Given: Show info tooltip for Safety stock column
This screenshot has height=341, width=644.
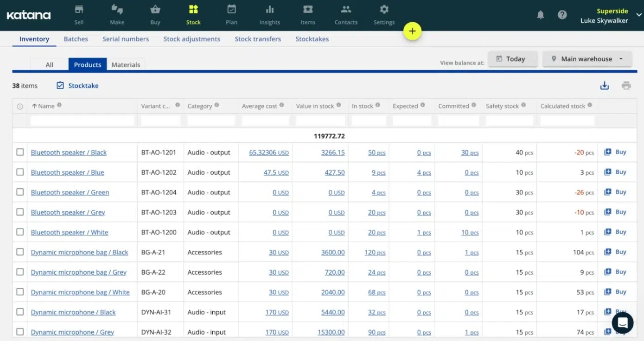Looking at the screenshot, I should (523, 105).
